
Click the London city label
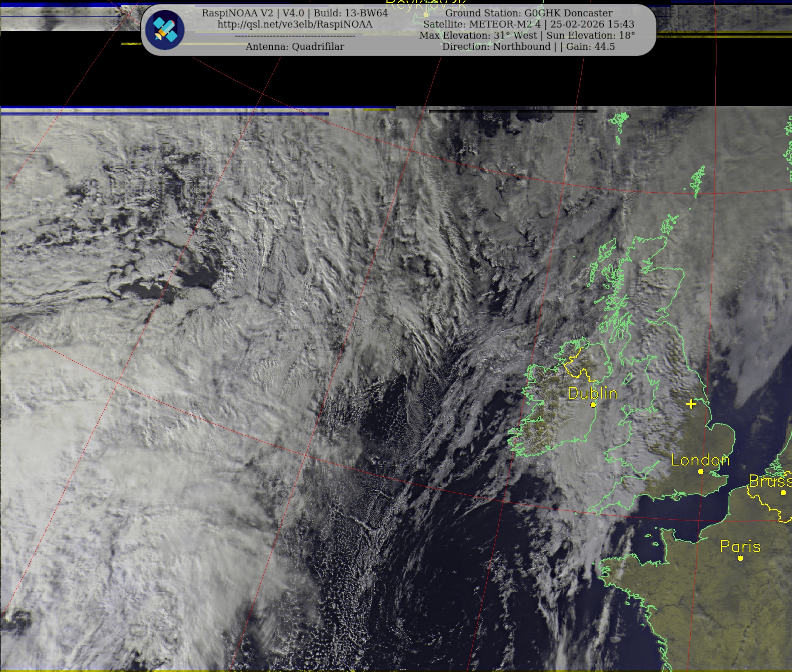click(x=700, y=460)
